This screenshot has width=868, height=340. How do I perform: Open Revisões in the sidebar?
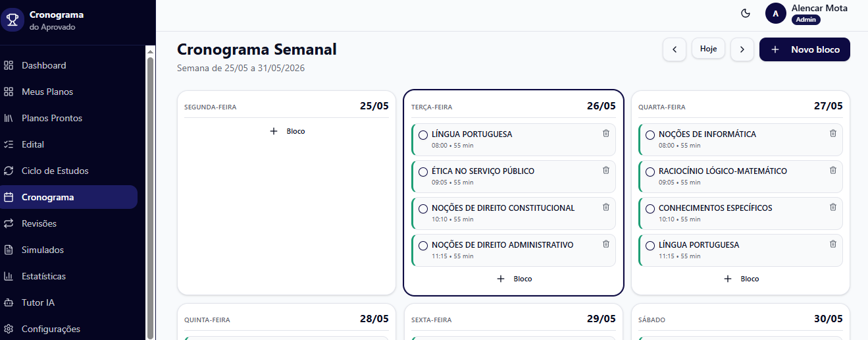point(68,223)
